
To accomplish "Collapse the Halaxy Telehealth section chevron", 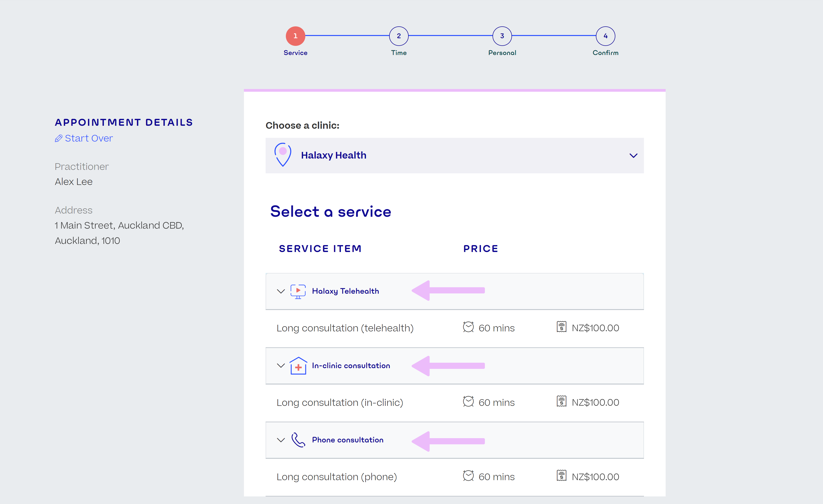I will coord(281,291).
